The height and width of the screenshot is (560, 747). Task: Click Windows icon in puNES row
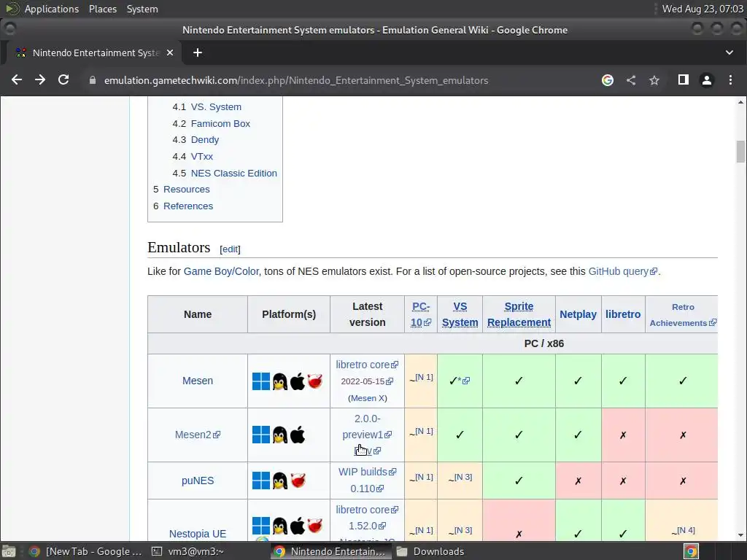coord(261,481)
